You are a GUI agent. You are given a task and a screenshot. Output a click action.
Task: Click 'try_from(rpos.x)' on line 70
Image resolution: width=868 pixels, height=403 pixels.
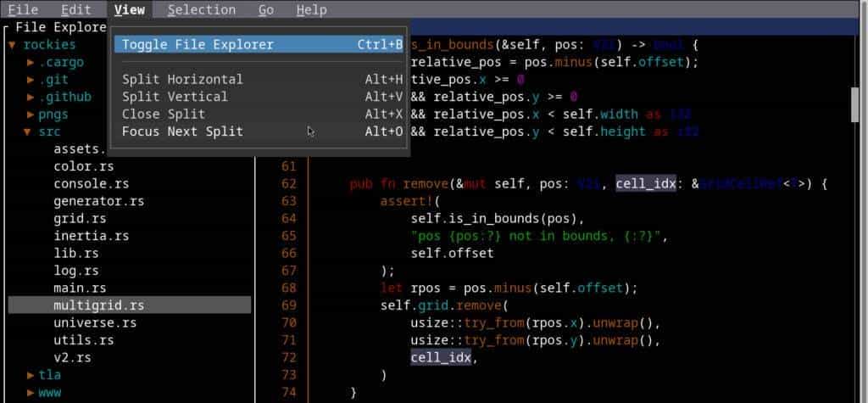pyautogui.click(x=524, y=322)
